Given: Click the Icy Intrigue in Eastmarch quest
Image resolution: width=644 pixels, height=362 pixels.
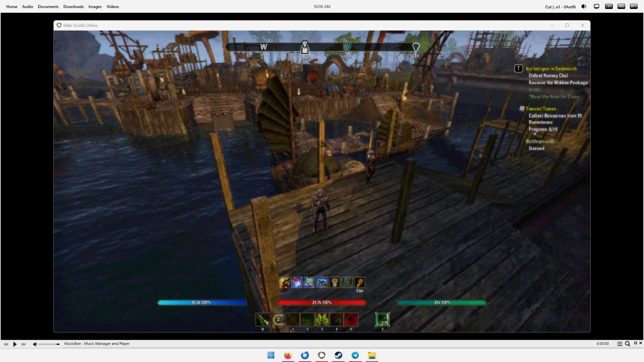Looking at the screenshot, I should [x=551, y=68].
